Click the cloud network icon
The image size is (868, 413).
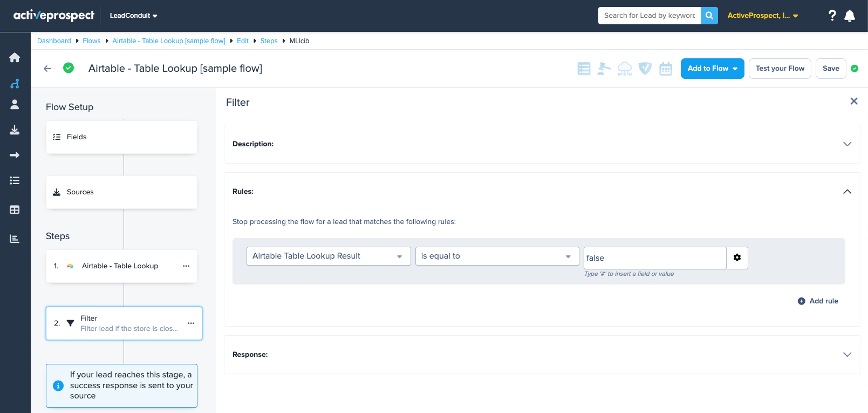click(x=625, y=69)
